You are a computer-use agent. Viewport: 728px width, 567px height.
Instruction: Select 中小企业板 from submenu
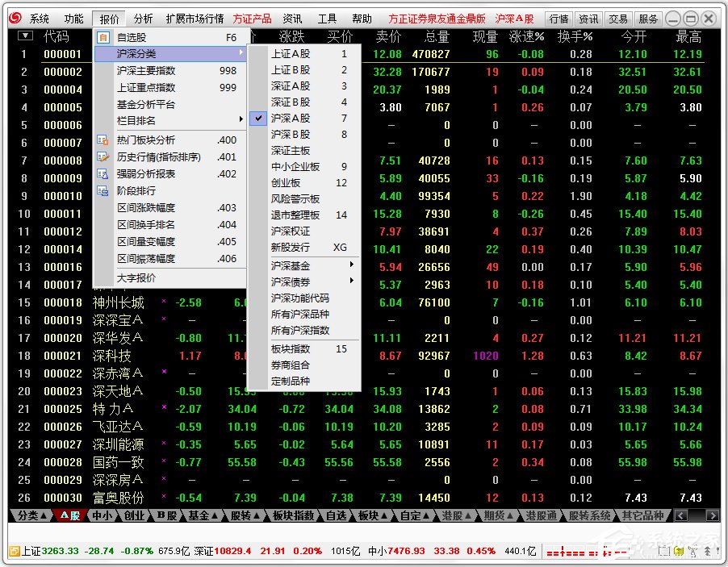click(x=304, y=167)
